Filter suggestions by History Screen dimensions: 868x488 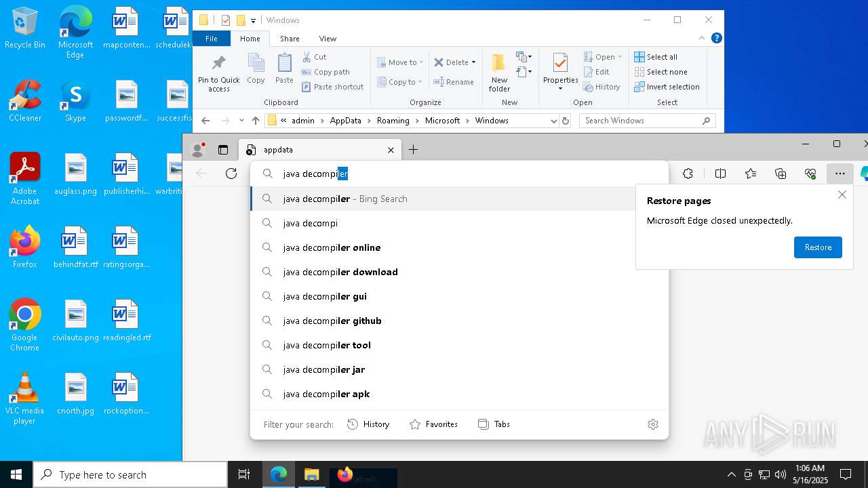coord(368,424)
